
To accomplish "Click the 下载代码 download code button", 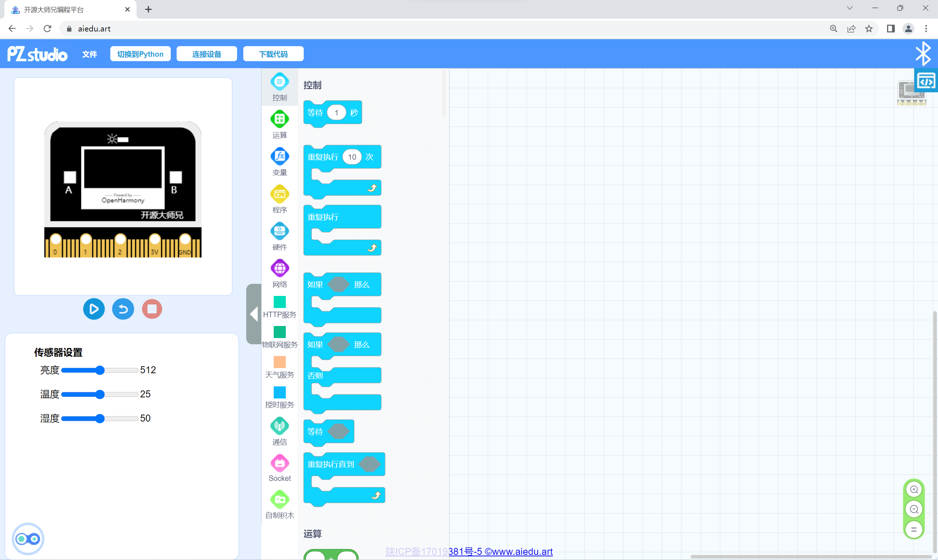I will pyautogui.click(x=273, y=54).
